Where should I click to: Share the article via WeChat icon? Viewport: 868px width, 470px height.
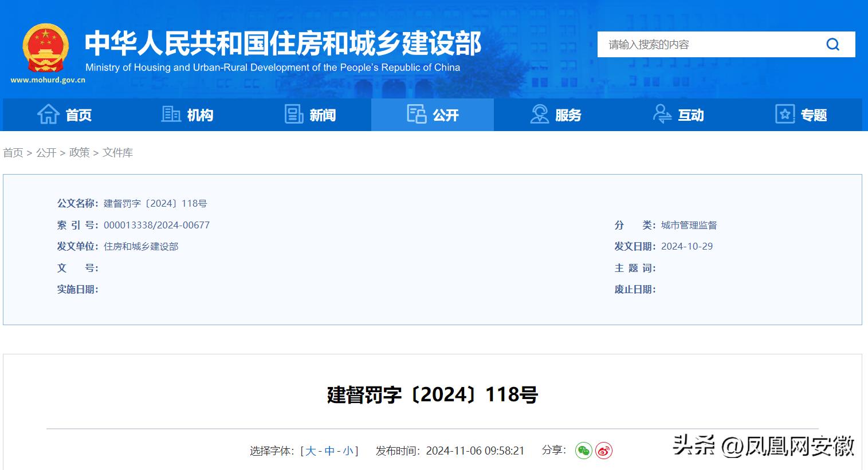[x=584, y=451]
